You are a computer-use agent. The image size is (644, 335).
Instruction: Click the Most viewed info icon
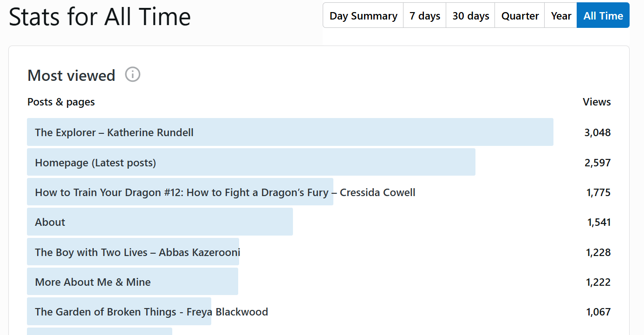pyautogui.click(x=132, y=74)
